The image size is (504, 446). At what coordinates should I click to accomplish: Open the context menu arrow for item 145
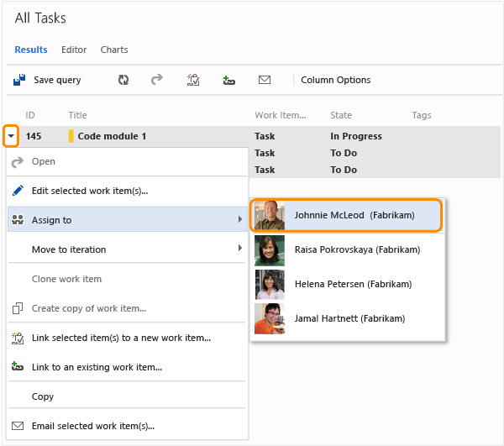coord(11,136)
